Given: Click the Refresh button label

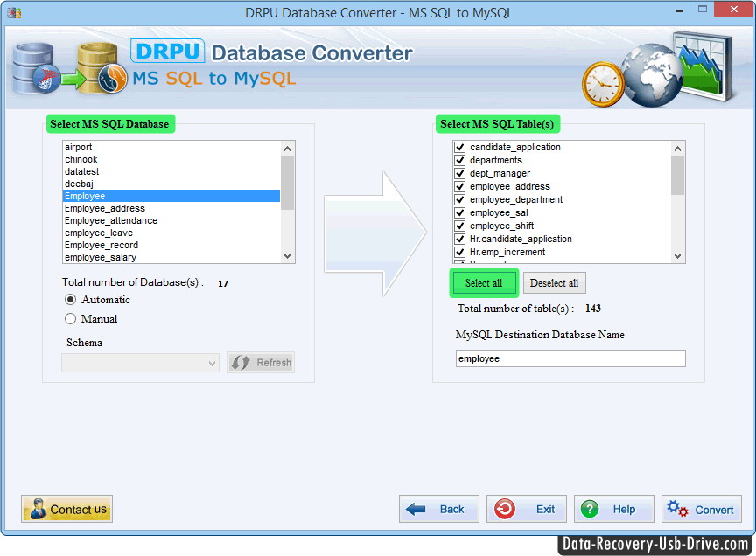Looking at the screenshot, I should (274, 362).
